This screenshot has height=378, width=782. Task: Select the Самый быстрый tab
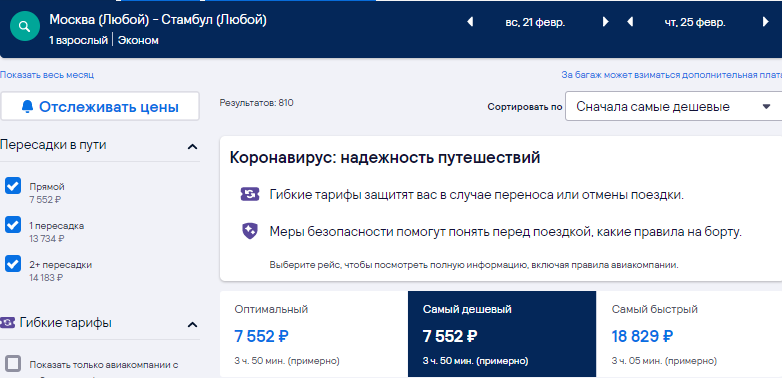click(x=689, y=334)
